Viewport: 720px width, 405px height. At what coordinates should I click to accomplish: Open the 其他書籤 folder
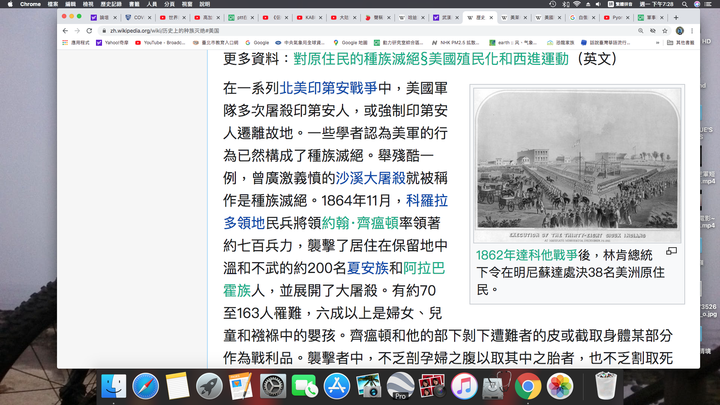681,43
